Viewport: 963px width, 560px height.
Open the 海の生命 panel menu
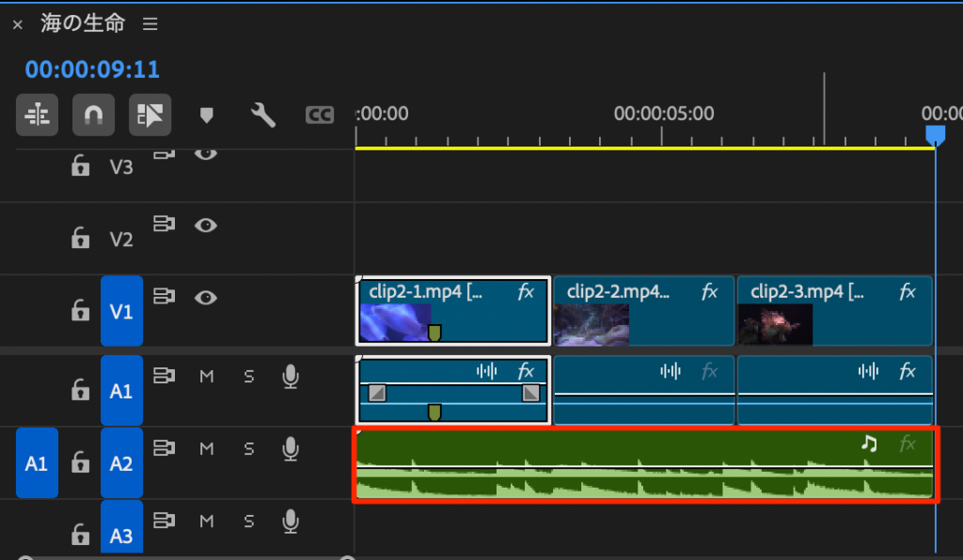[x=150, y=24]
